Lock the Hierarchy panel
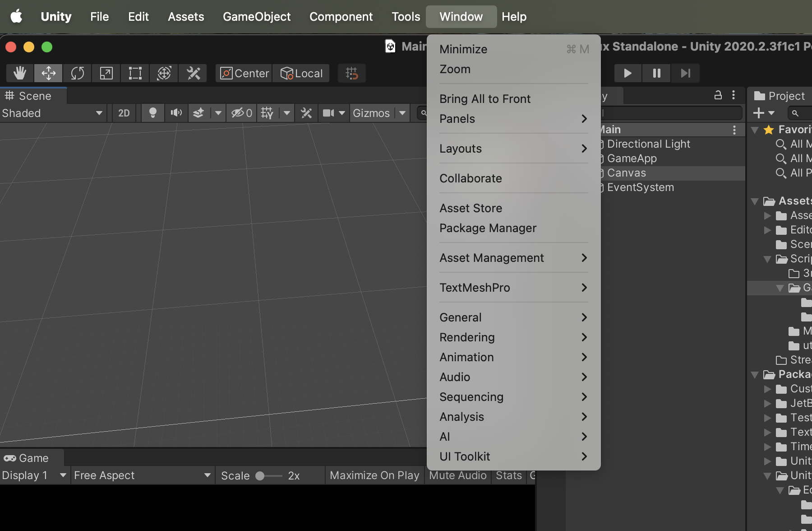 718,95
